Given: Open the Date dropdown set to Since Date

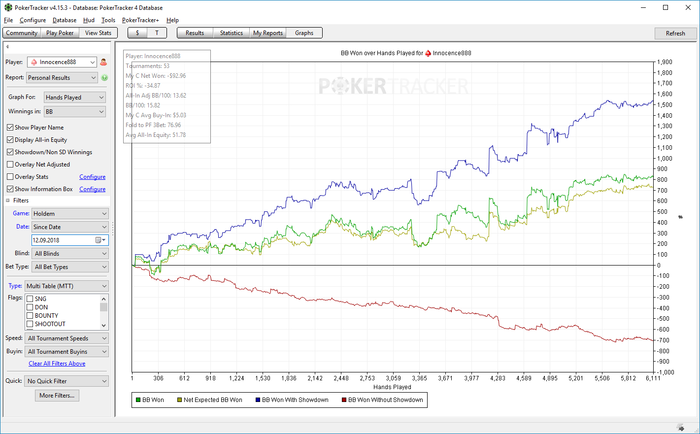Looking at the screenshot, I should coord(70,227).
